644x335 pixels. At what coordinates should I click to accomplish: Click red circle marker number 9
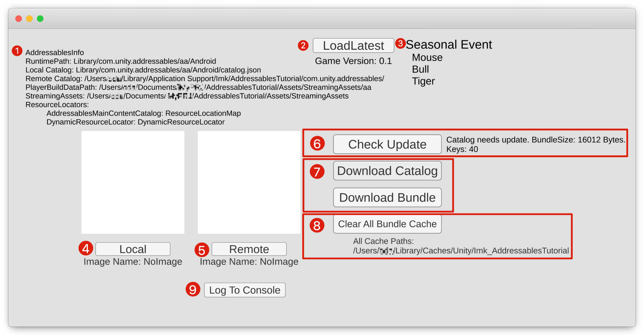193,289
